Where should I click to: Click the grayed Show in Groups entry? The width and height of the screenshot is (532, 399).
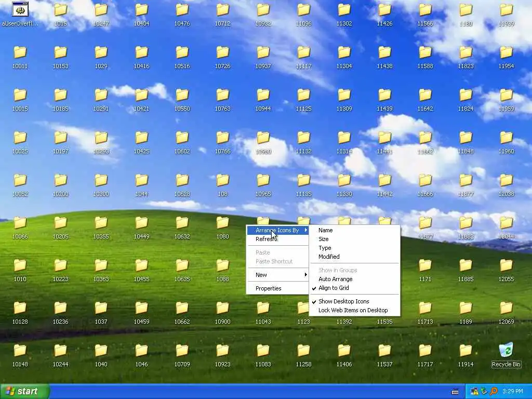354,270
